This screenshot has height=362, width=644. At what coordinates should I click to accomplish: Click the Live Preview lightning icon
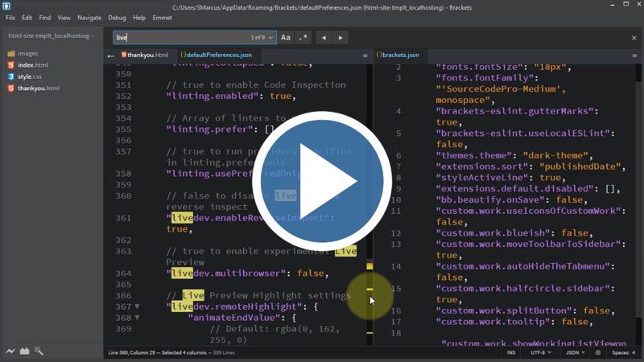pos(10,352)
